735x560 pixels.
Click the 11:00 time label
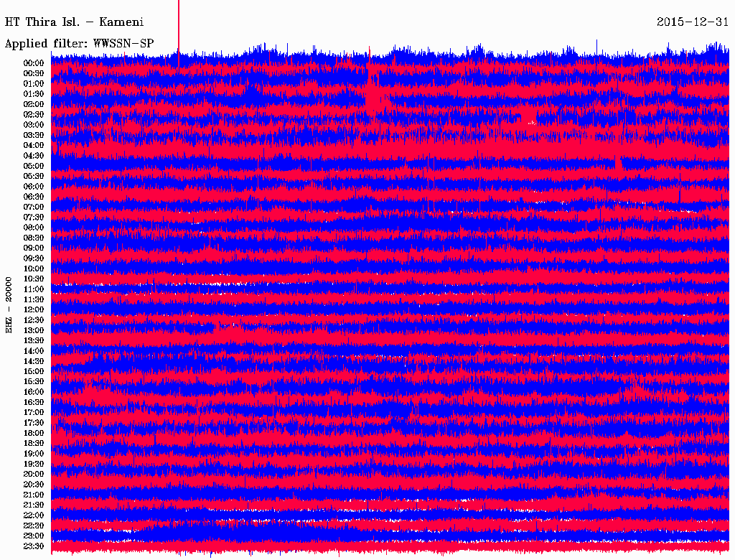[34, 289]
